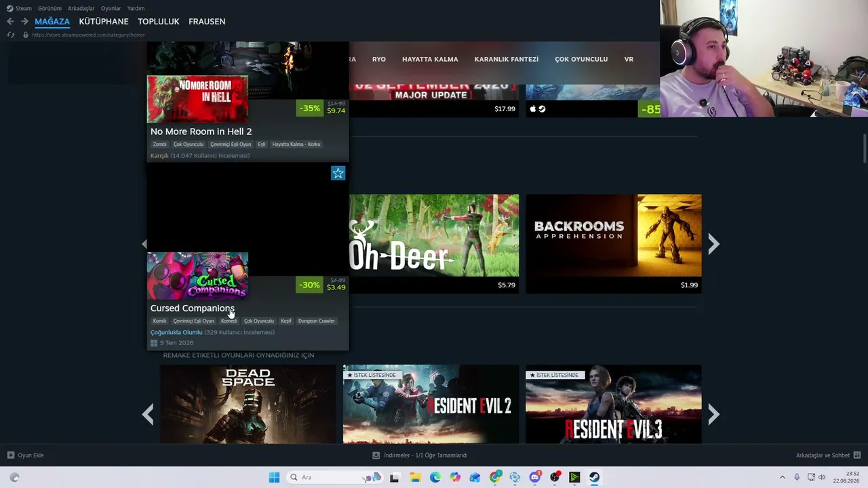Open the VR category
The height and width of the screenshot is (488, 868).
pyautogui.click(x=629, y=59)
